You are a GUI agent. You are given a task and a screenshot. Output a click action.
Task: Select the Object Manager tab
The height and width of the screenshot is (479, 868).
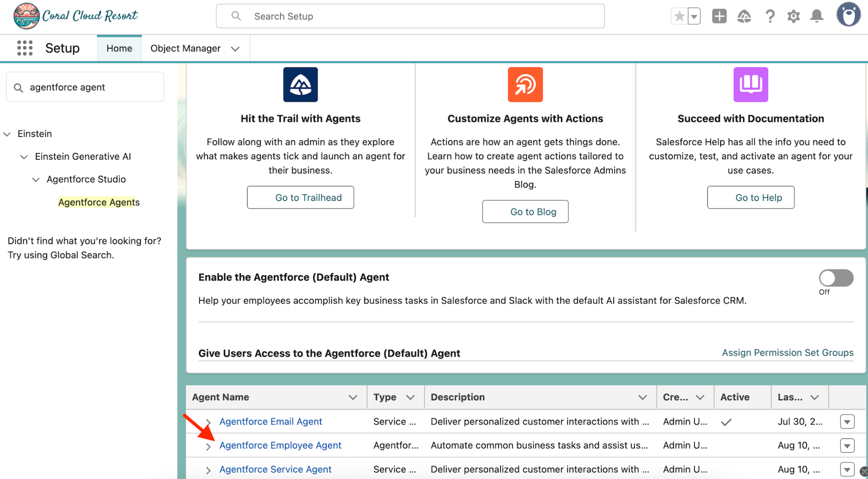pyautogui.click(x=185, y=48)
